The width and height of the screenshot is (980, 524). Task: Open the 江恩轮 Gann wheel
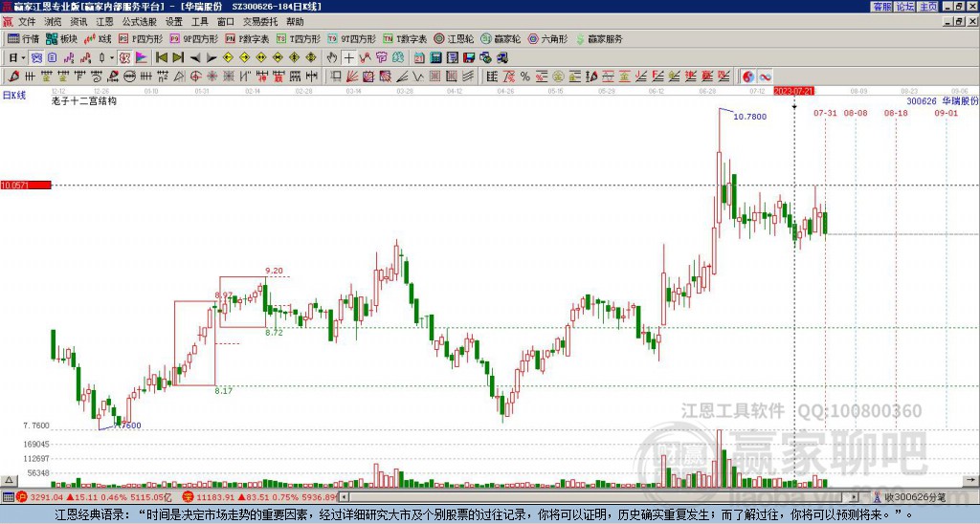click(455, 38)
